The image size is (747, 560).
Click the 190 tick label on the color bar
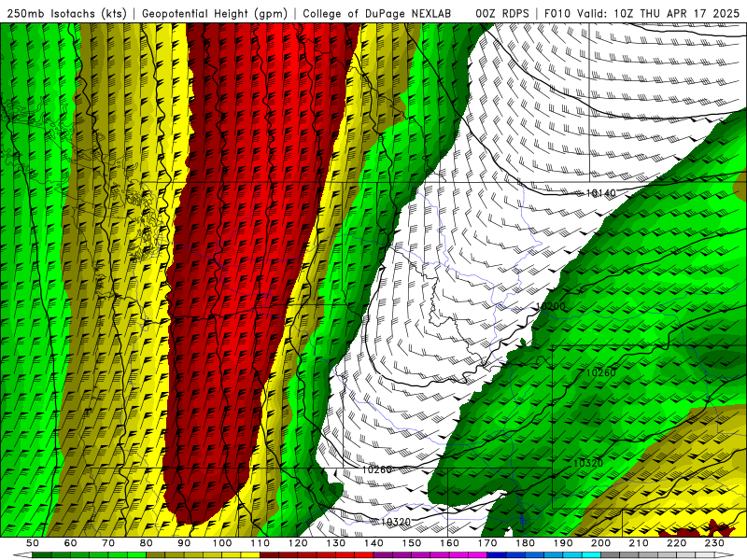tap(563, 543)
